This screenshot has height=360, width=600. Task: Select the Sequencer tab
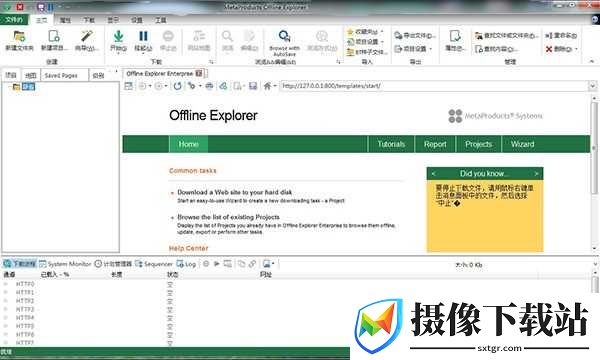click(x=154, y=264)
